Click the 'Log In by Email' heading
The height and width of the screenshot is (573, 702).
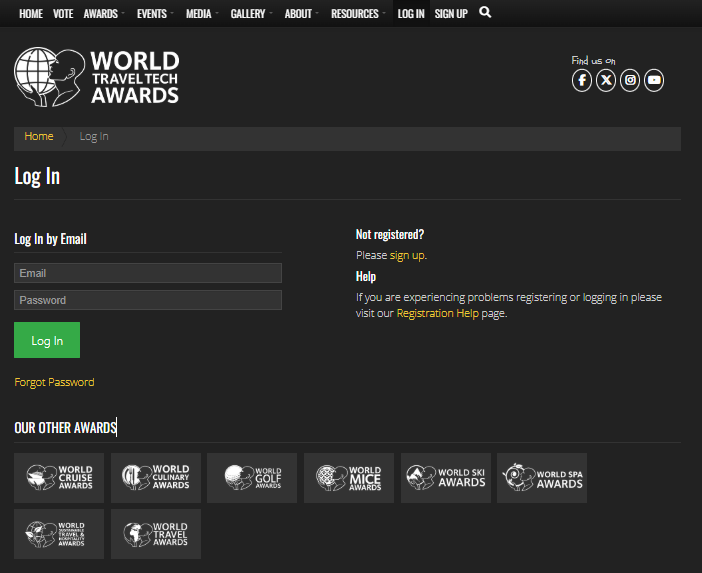tap(50, 239)
